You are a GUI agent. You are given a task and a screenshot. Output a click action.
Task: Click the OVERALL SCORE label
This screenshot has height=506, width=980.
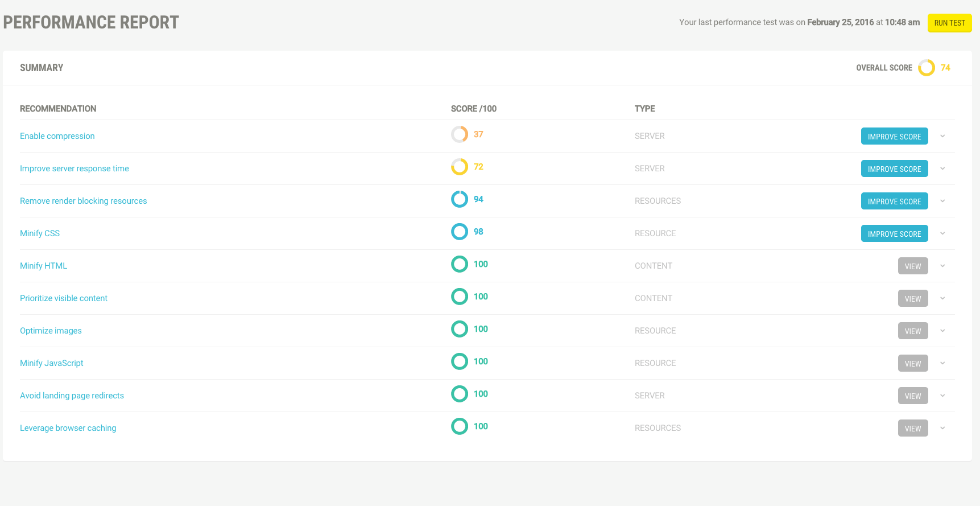(x=884, y=68)
